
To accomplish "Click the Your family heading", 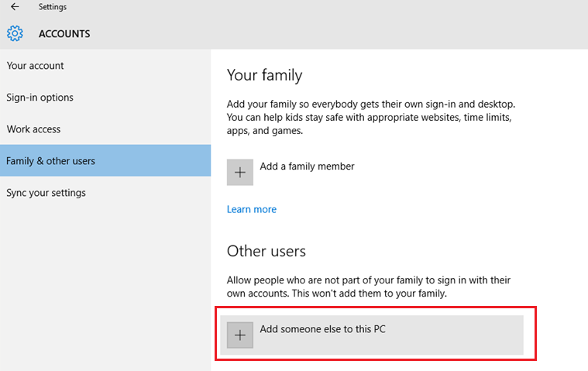I will (x=264, y=75).
